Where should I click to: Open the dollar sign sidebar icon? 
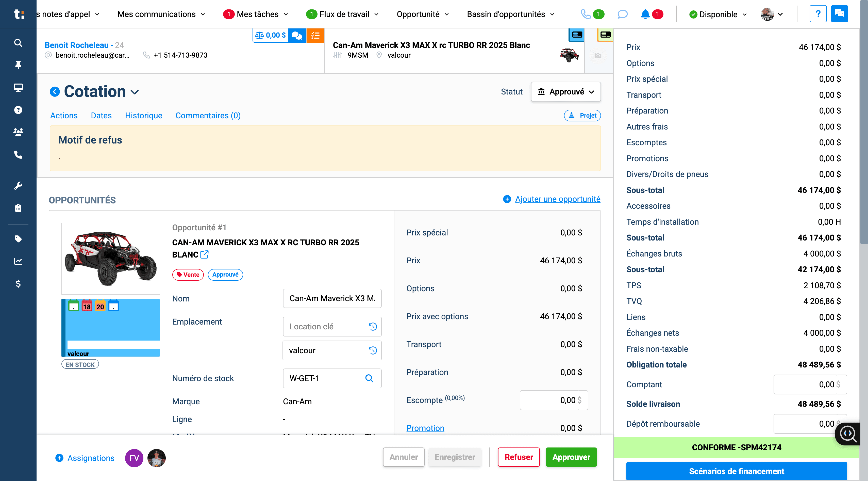tap(18, 283)
